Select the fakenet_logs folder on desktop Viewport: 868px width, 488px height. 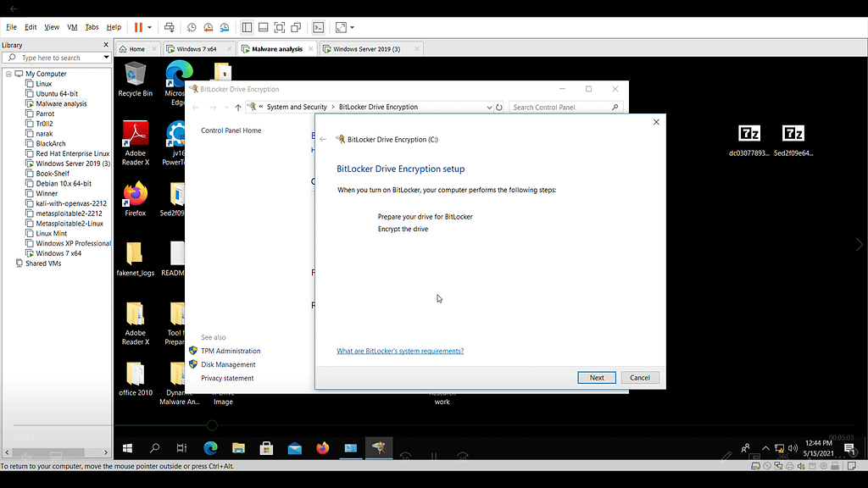click(x=135, y=259)
